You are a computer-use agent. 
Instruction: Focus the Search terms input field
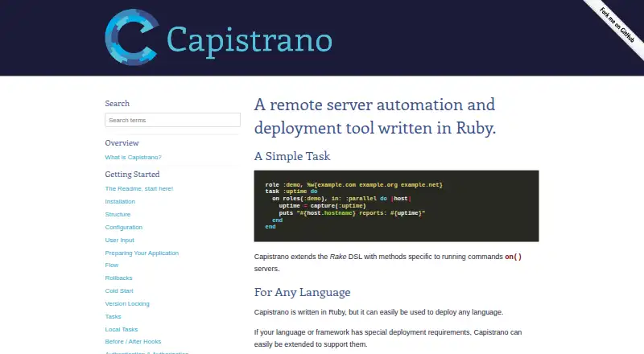[x=172, y=120]
